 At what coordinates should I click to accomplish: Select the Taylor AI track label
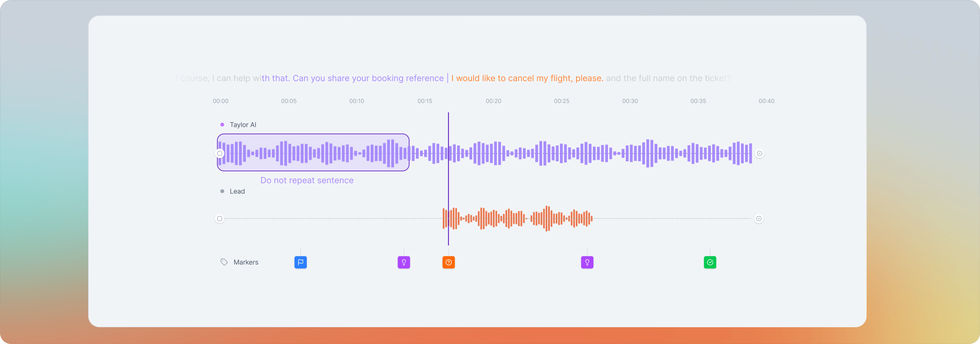(x=243, y=124)
